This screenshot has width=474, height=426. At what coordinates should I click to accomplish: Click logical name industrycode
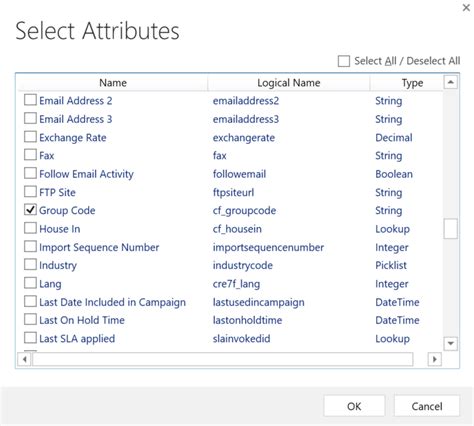243,265
